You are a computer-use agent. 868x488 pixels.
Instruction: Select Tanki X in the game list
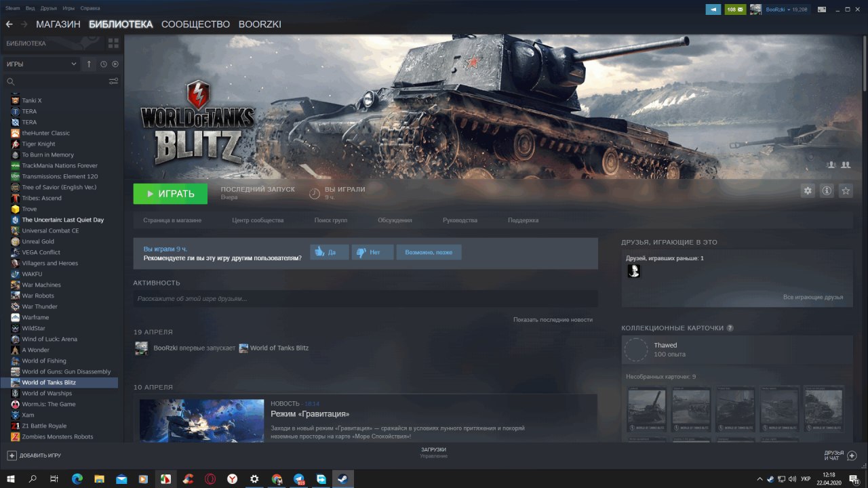31,100
